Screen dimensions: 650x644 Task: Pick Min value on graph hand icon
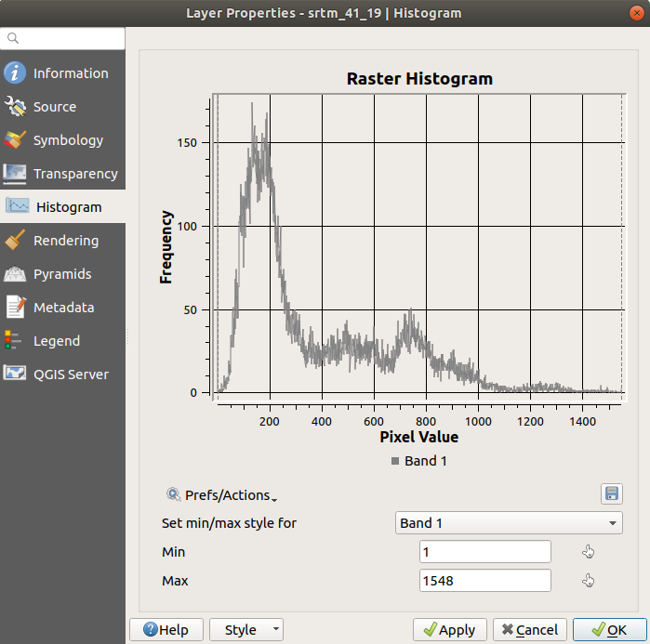(x=588, y=552)
